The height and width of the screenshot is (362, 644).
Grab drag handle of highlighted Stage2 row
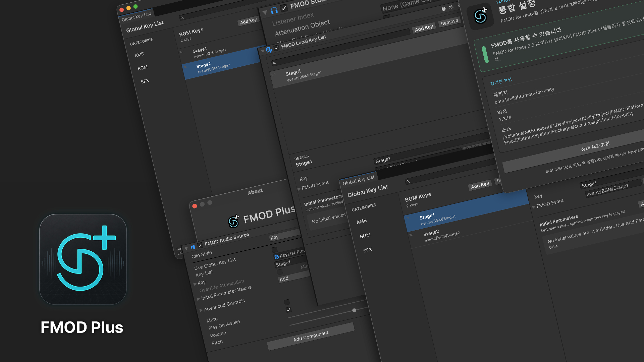(184, 67)
